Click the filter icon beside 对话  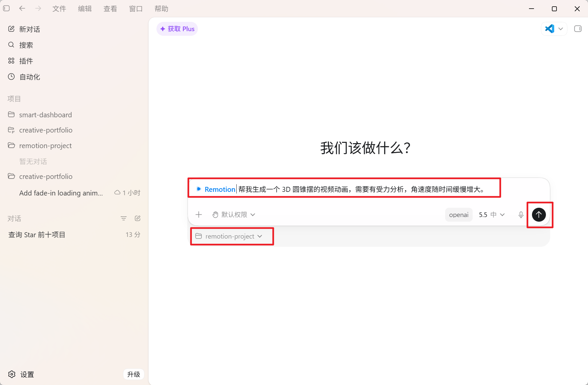124,218
